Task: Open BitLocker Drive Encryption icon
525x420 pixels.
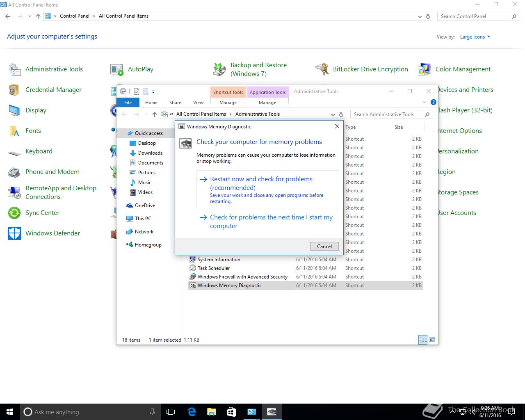Action: pos(322,69)
